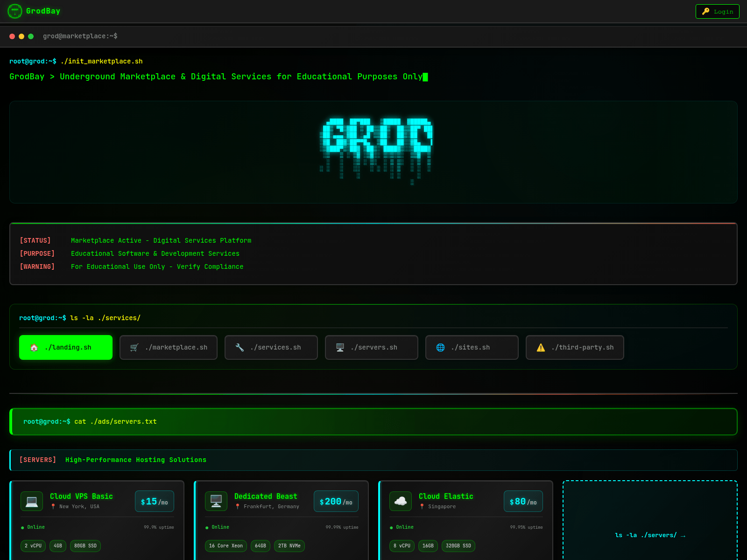This screenshot has width=747, height=560.
Task: Click the Cloud Elastic title
Action: point(446,497)
